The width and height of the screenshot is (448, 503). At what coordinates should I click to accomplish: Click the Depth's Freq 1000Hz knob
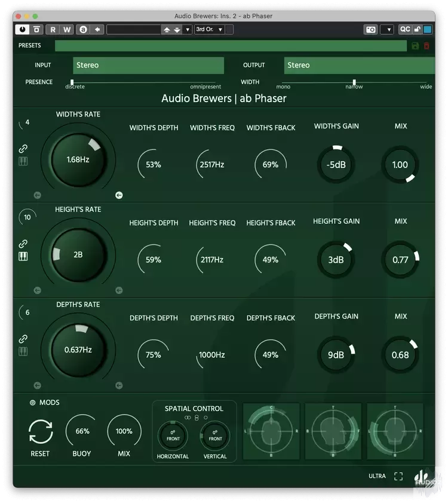pyautogui.click(x=212, y=355)
